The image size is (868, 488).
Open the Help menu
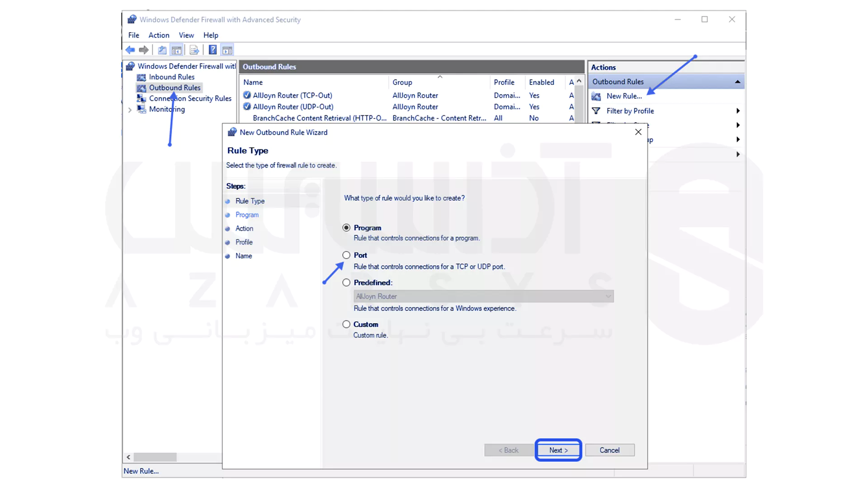click(x=211, y=35)
